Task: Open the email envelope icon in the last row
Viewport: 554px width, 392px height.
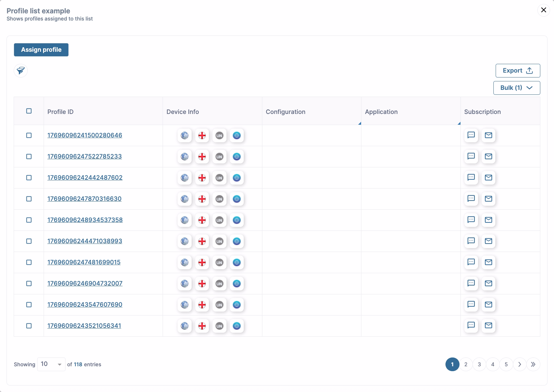Action: 488,326
